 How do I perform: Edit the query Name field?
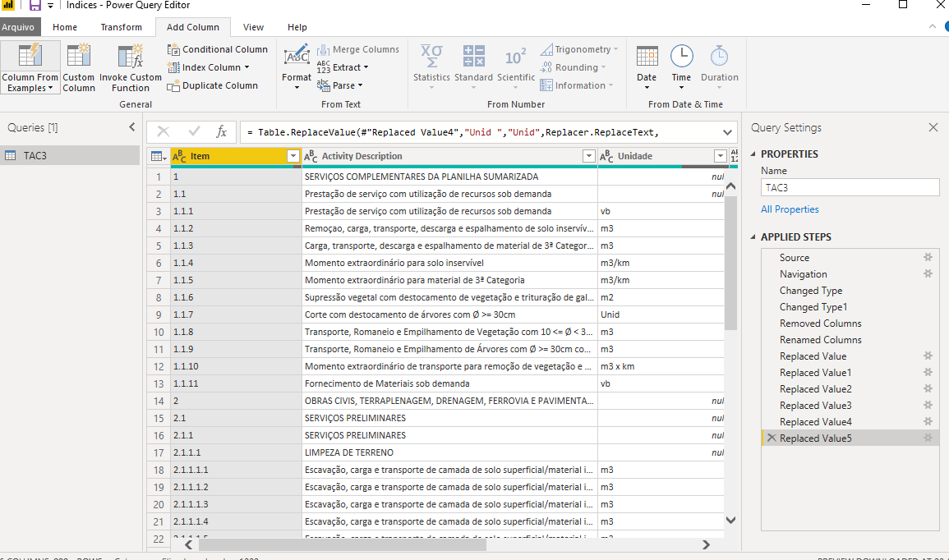click(x=850, y=187)
